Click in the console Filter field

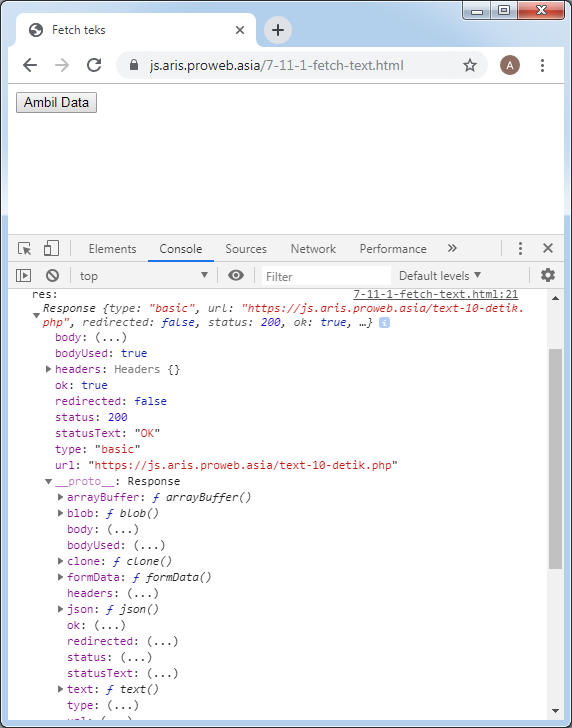[x=326, y=276]
